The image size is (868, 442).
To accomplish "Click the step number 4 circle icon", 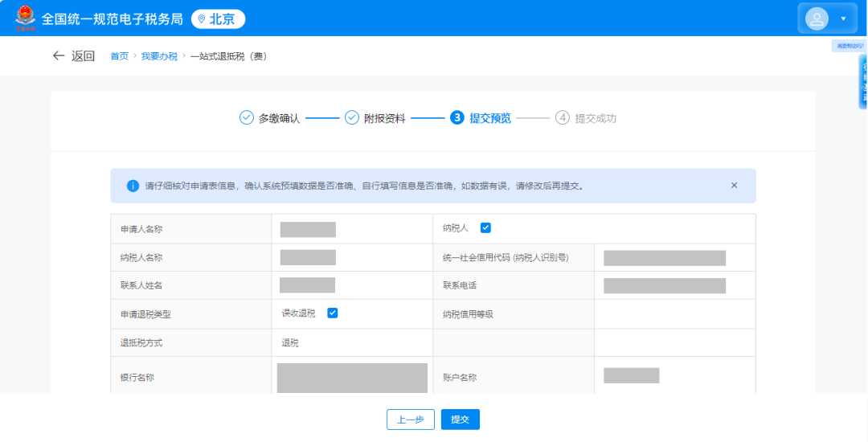I will point(563,117).
